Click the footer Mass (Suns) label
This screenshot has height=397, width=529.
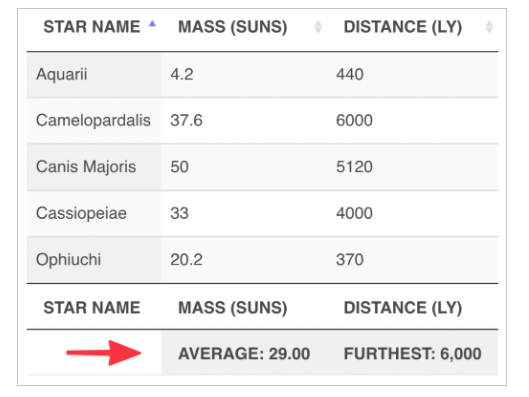click(232, 308)
